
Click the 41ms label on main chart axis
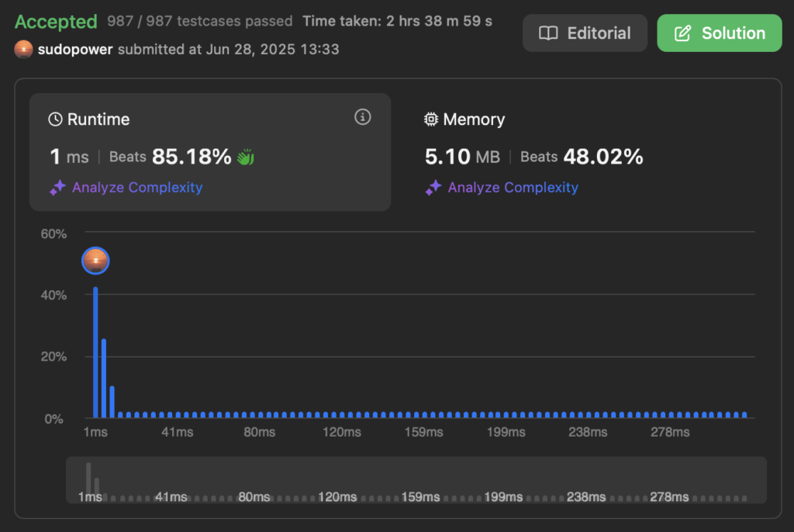coord(178,432)
